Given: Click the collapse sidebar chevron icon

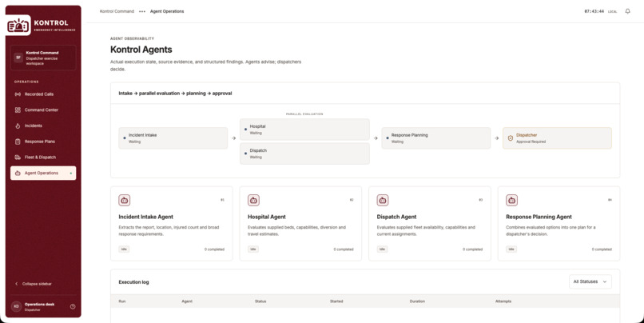Looking at the screenshot, I should tap(17, 284).
